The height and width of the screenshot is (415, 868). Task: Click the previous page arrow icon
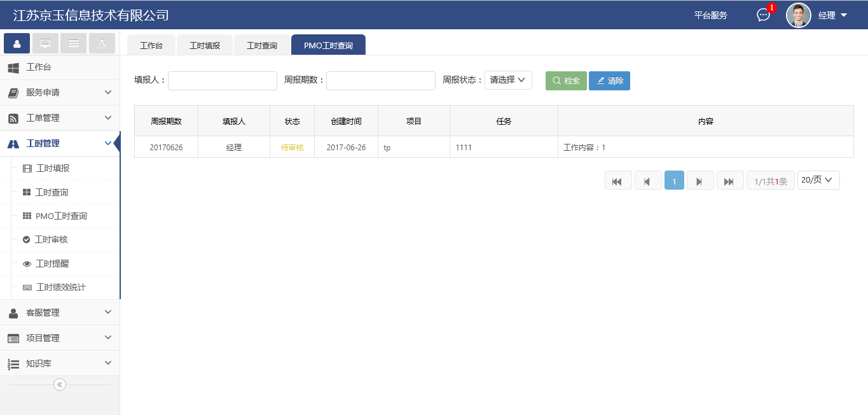[647, 181]
